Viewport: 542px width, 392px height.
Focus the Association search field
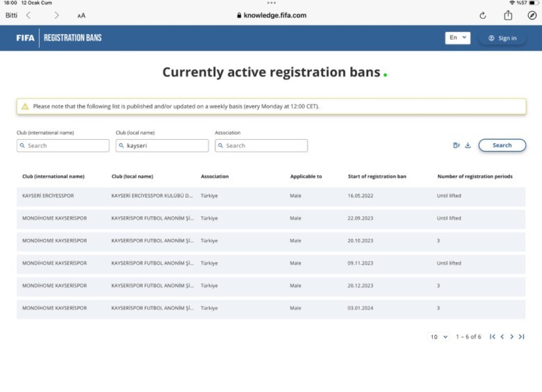point(261,145)
